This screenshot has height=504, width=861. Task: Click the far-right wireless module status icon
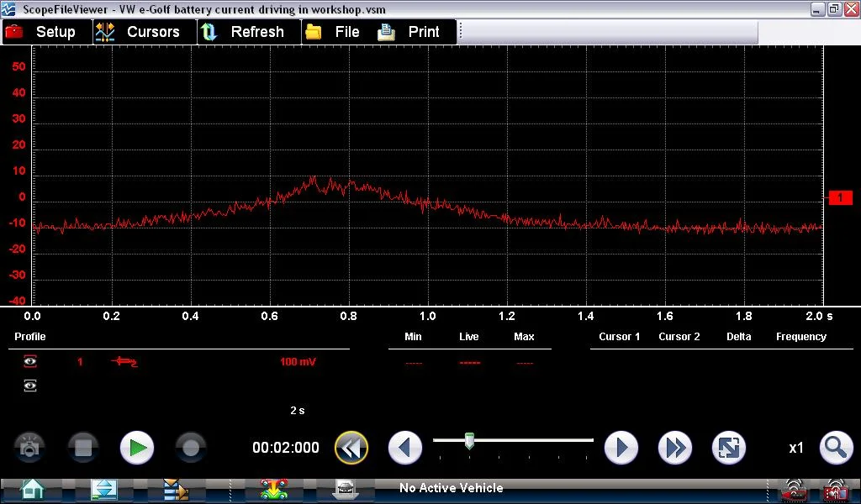(x=835, y=490)
